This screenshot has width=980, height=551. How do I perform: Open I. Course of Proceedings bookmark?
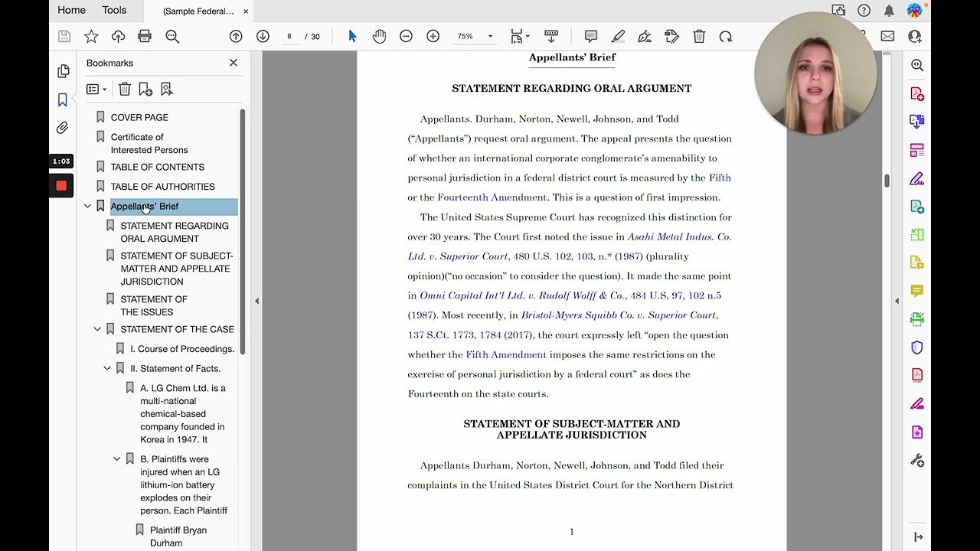click(x=182, y=349)
